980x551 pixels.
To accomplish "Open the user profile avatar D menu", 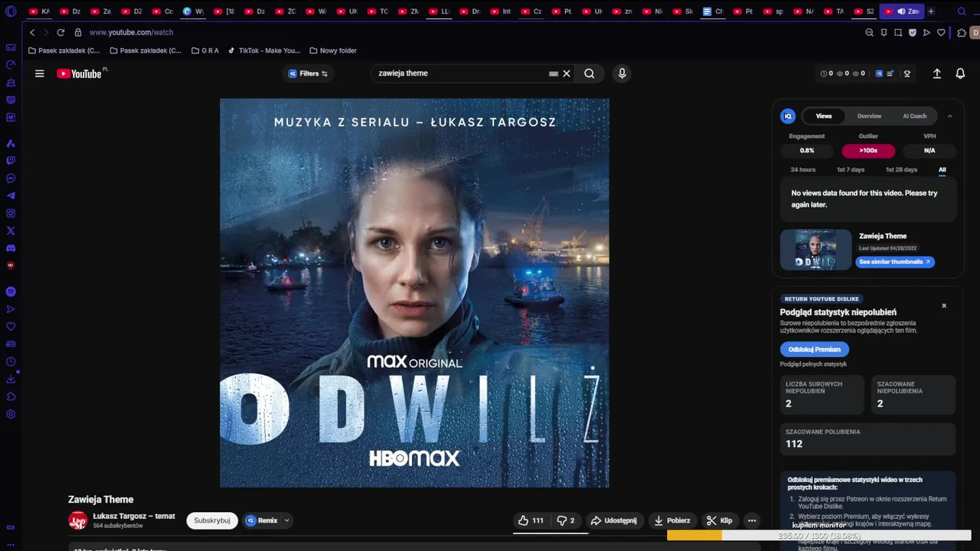I will (975, 32).
